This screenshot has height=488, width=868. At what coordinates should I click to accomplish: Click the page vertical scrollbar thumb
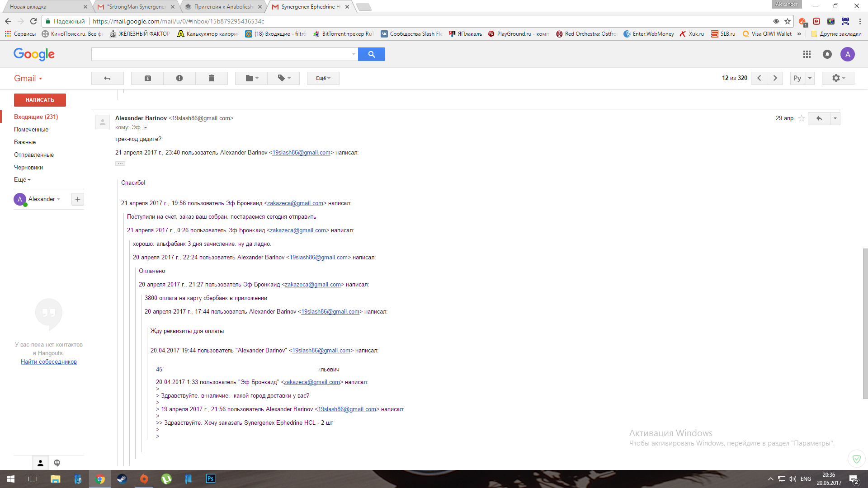(865, 323)
